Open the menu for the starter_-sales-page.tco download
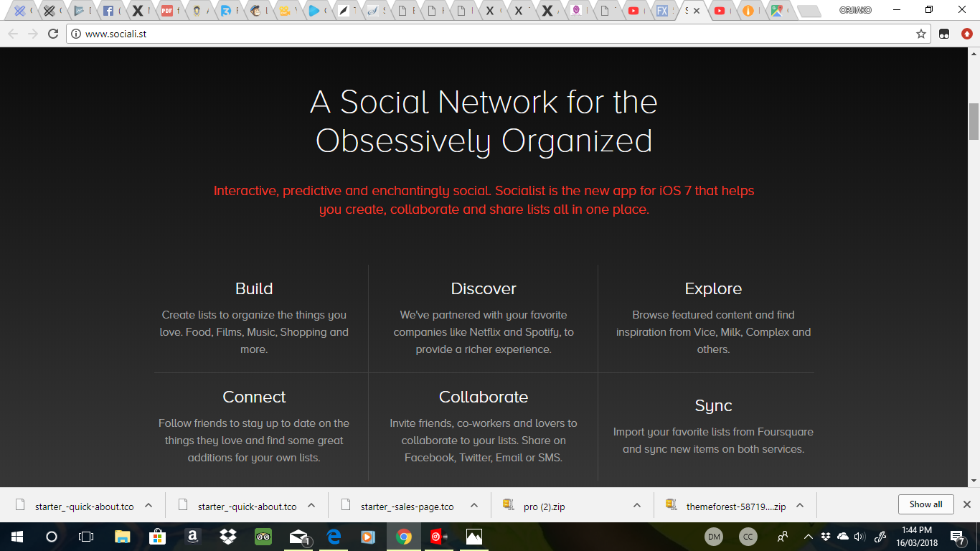Screen dimensions: 980x551 (x=474, y=505)
